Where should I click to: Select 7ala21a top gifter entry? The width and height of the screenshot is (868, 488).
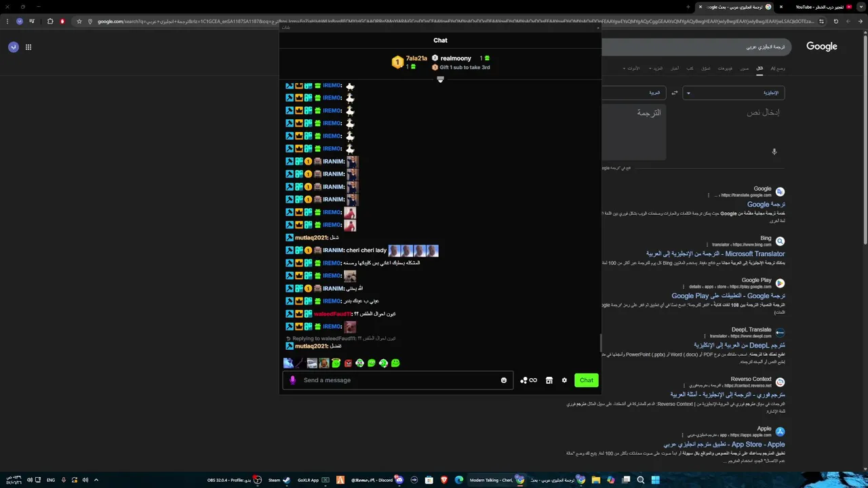point(410,62)
